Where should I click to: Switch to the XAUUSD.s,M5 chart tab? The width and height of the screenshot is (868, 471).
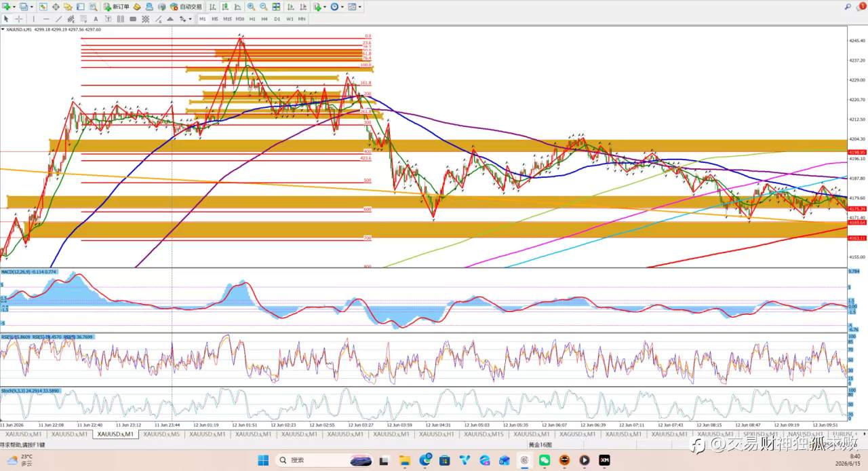pyautogui.click(x=161, y=434)
